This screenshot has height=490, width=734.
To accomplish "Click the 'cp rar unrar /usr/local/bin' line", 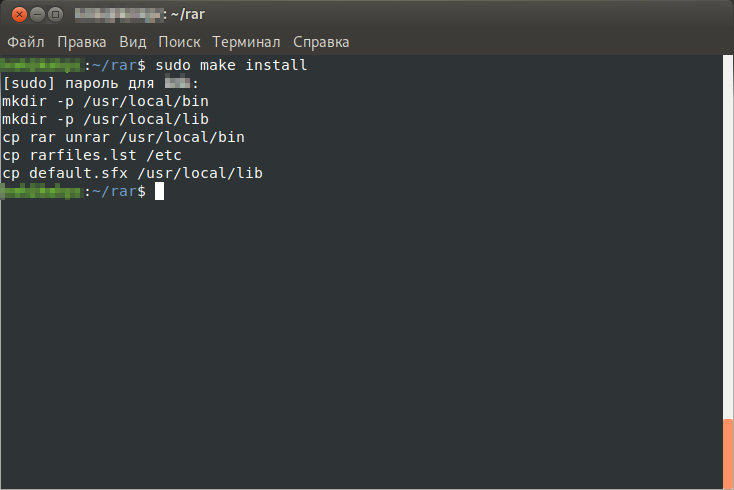I will coord(123,137).
